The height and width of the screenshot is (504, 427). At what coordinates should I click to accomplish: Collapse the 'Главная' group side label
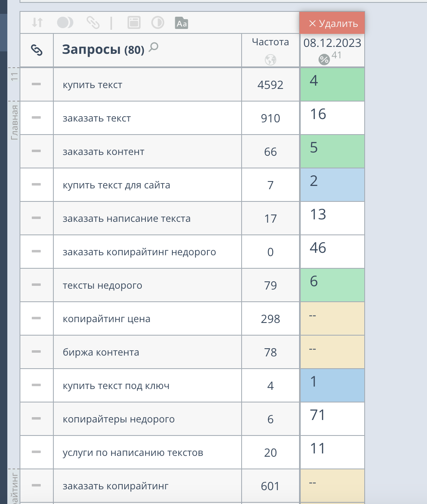tap(15, 122)
